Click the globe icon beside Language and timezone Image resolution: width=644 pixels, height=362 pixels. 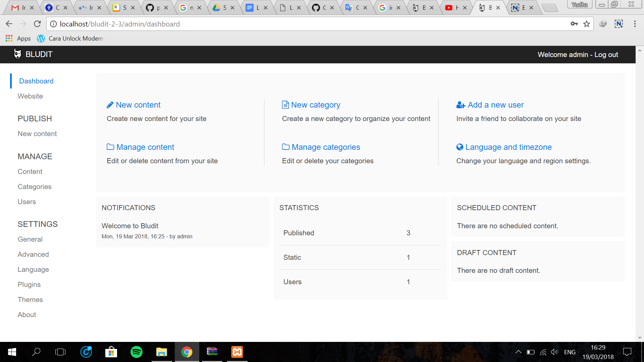pos(460,147)
